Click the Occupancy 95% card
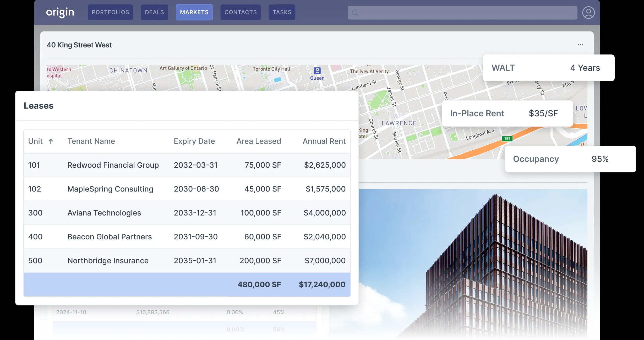The width and height of the screenshot is (644, 340). 570,159
